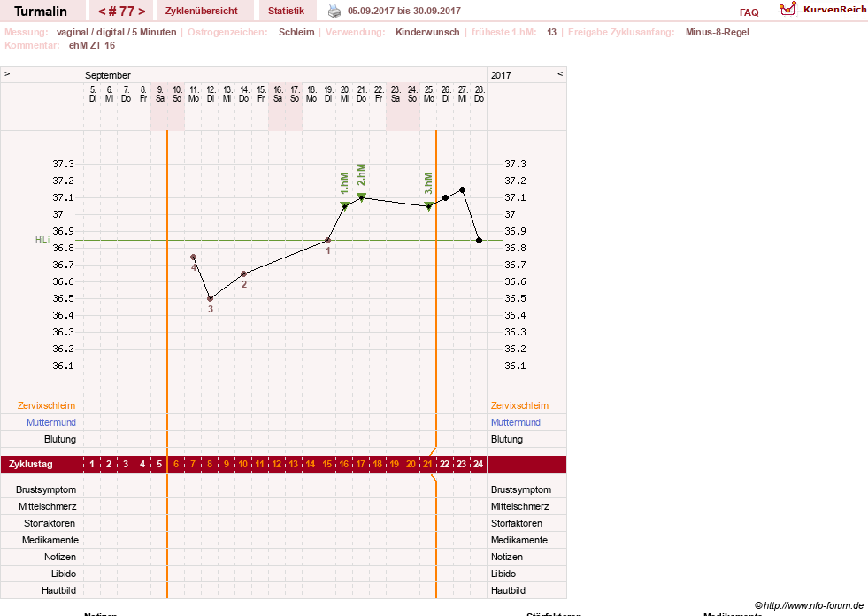The width and height of the screenshot is (868, 616).
Task: Click the left Störfaktoren row label
Action: tap(50, 523)
